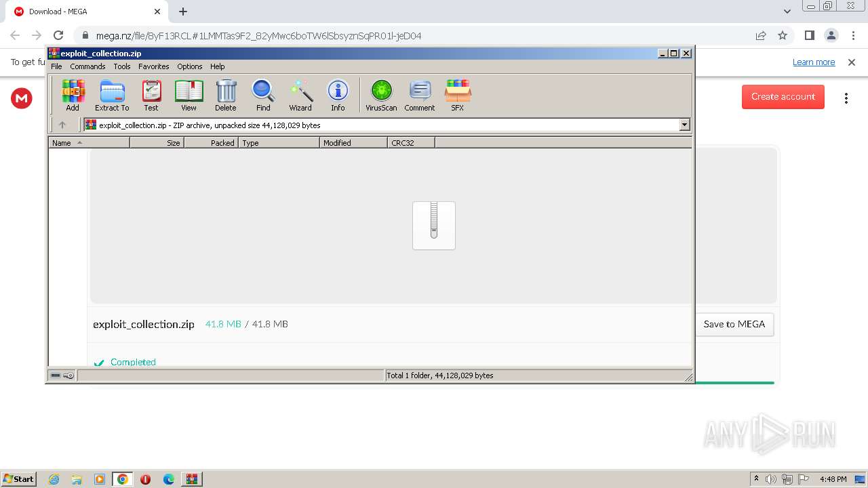The height and width of the screenshot is (488, 868).
Task: Click the exploit_collection.zip file name
Action: [144, 324]
